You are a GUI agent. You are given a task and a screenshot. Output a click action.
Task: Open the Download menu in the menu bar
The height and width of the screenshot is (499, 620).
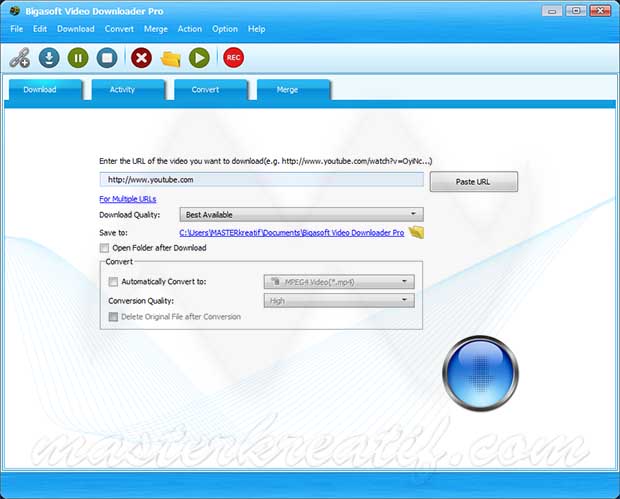tap(76, 29)
